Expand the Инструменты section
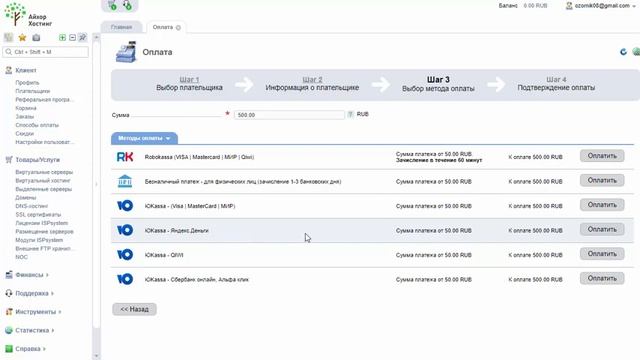The height and width of the screenshot is (360, 640). click(x=38, y=312)
